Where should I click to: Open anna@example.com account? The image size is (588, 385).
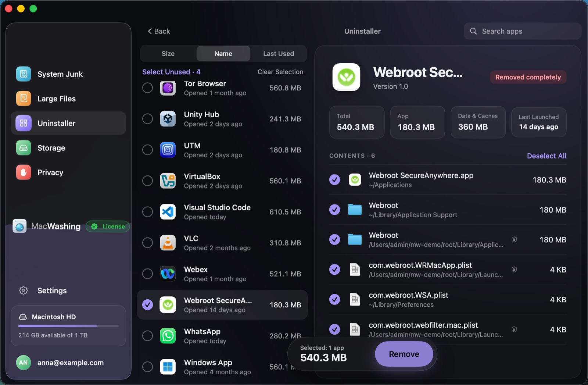tap(68, 363)
